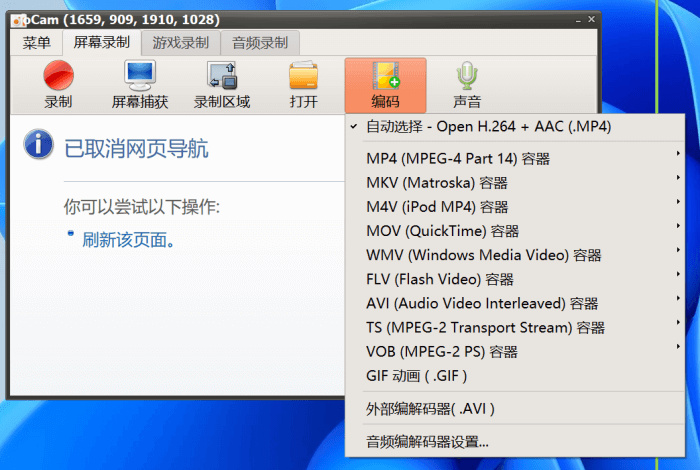Expand the MOV container submenu arrow
The width and height of the screenshot is (700, 470).
click(x=678, y=226)
